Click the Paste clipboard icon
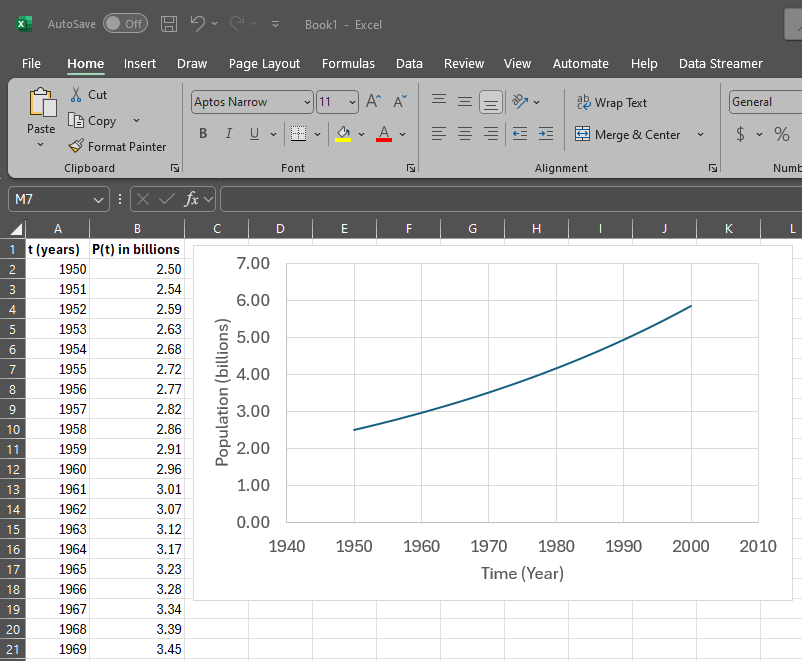This screenshot has width=802, height=661. pos(42,102)
